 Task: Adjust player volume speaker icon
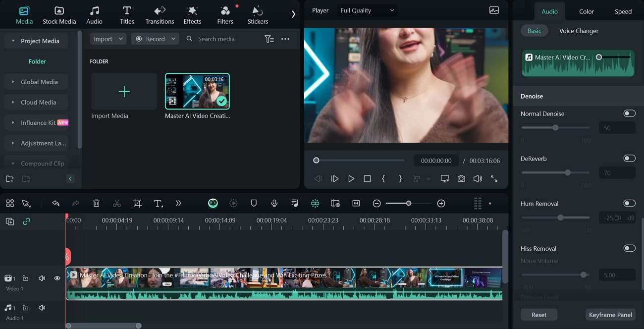(x=478, y=178)
